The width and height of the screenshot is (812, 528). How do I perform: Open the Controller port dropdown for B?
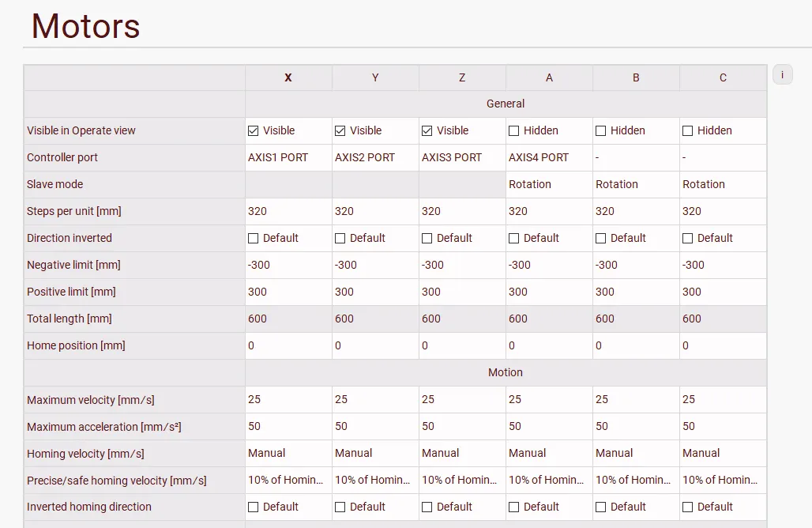(x=637, y=157)
